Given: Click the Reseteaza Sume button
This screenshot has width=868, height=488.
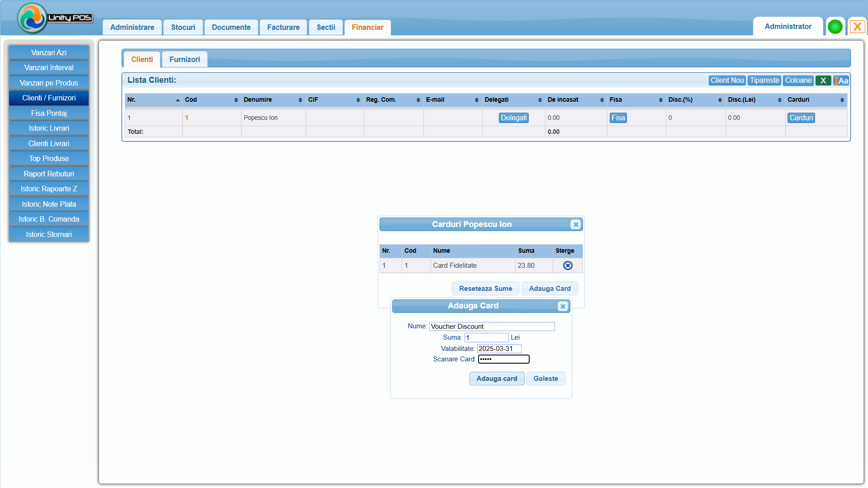Looking at the screenshot, I should click(485, 289).
